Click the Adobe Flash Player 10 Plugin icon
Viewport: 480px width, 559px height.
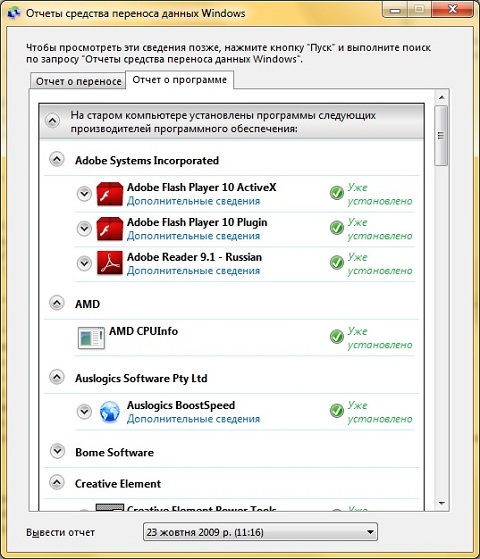tap(109, 229)
